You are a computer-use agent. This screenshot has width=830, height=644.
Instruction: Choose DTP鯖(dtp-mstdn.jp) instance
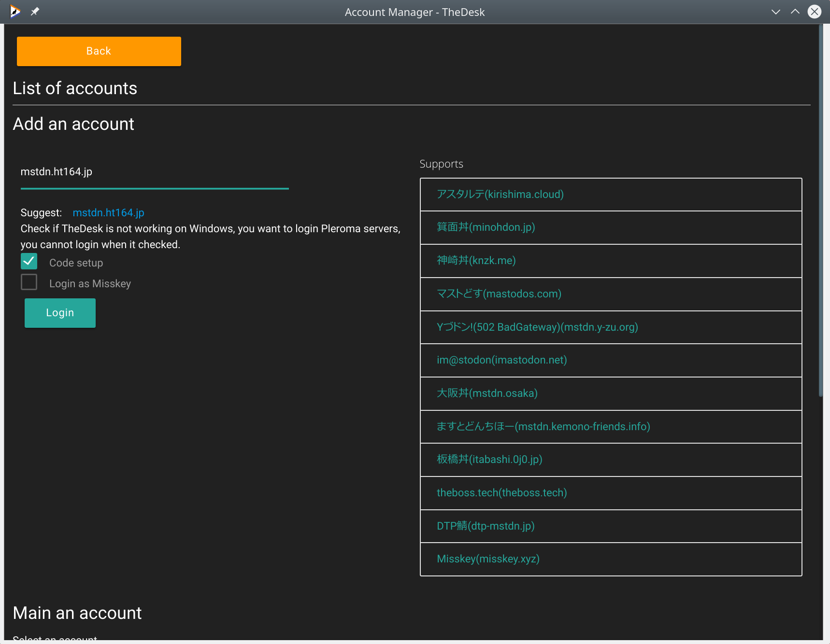[611, 526]
